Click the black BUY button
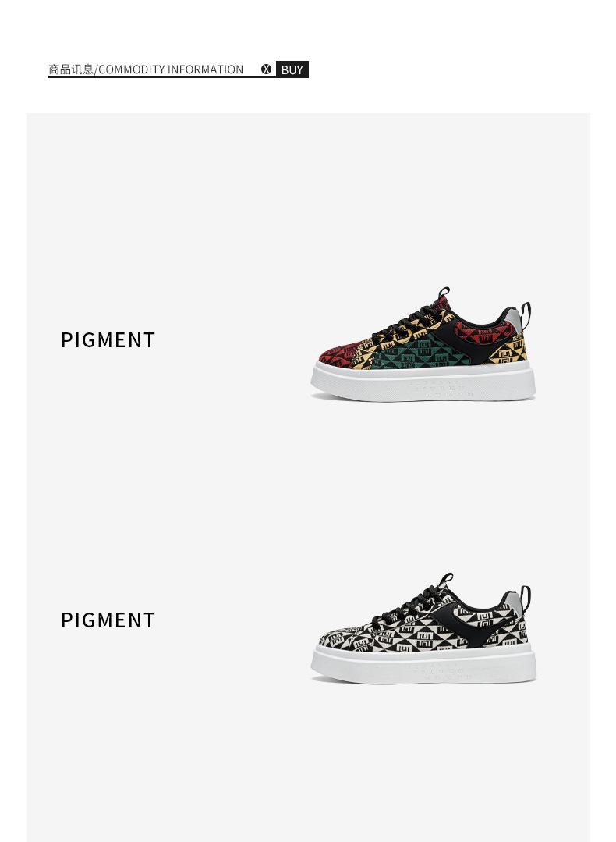Screen dimensions: 616x842 point(292,69)
